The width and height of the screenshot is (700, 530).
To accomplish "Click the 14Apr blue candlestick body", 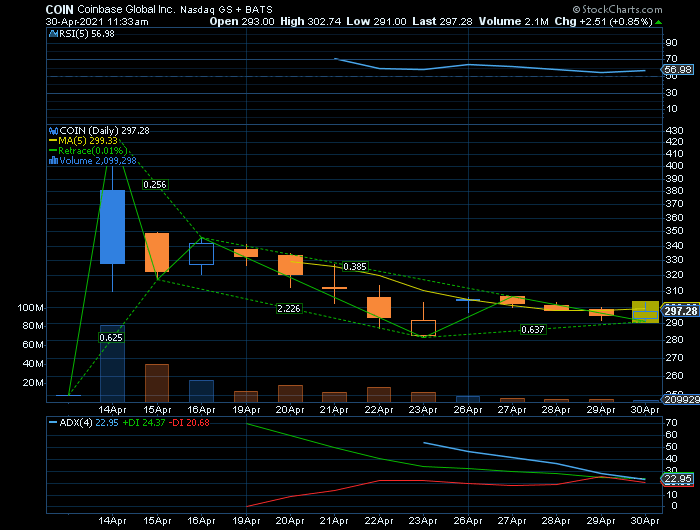I will click(112, 227).
